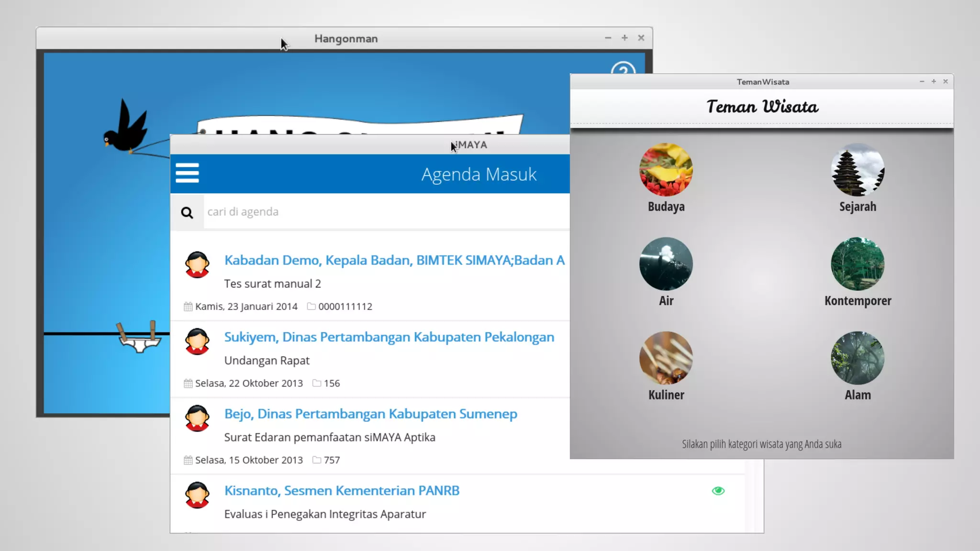Screen dimensions: 980x551
Task: Open the Kontemporer category icon
Action: [x=857, y=264]
